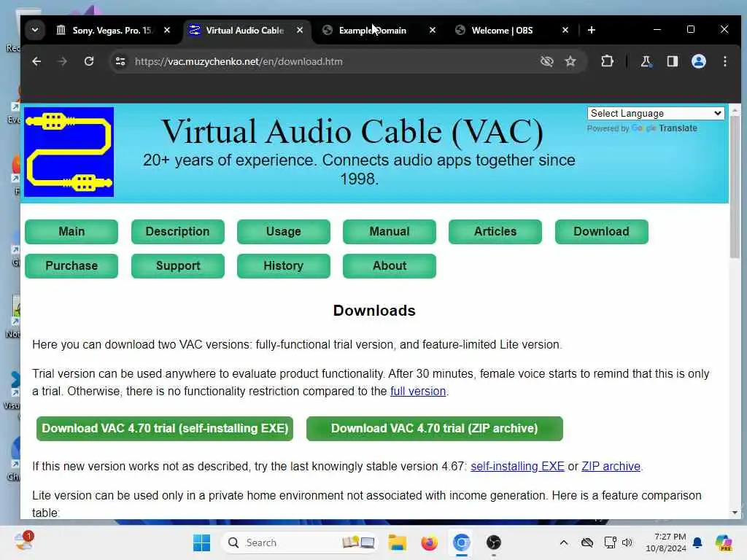Click the Google Translate attribution text
This screenshot has height=560, width=747.
642,128
